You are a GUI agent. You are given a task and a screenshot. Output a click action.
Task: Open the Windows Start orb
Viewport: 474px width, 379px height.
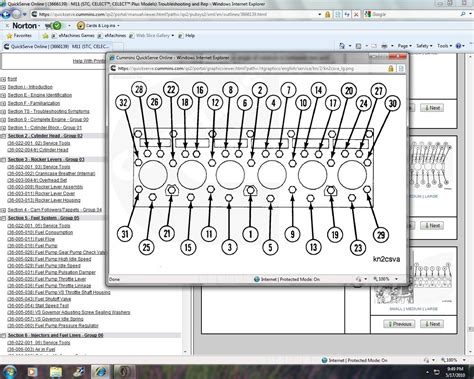click(x=9, y=372)
